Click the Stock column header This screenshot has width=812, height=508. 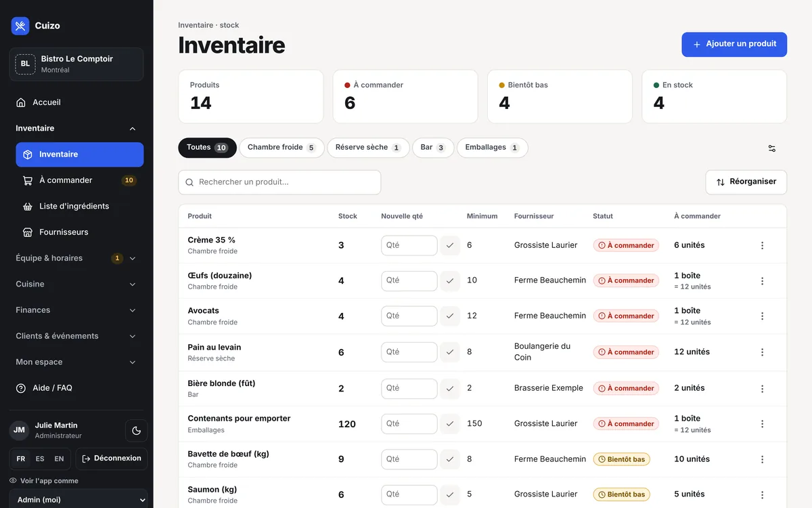pos(348,216)
